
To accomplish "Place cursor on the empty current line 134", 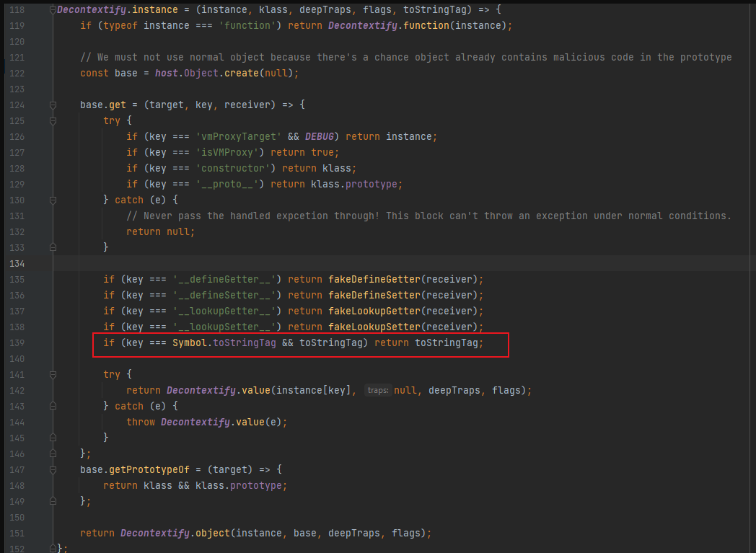I will click(x=404, y=263).
